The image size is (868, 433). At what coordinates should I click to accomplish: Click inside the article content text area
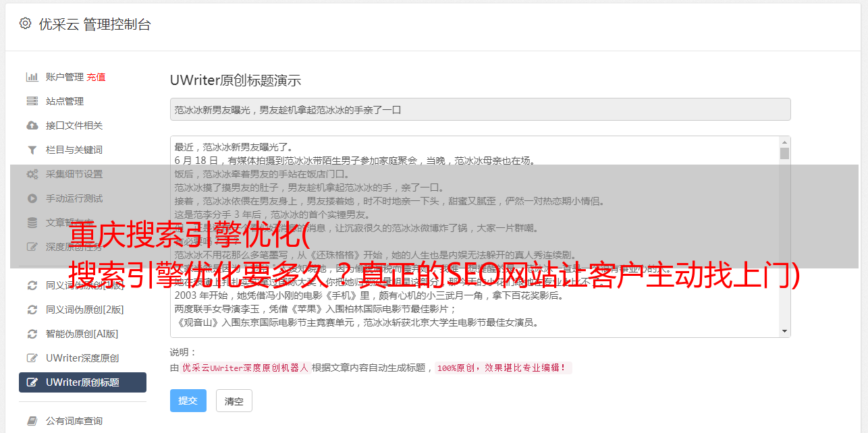[475, 237]
